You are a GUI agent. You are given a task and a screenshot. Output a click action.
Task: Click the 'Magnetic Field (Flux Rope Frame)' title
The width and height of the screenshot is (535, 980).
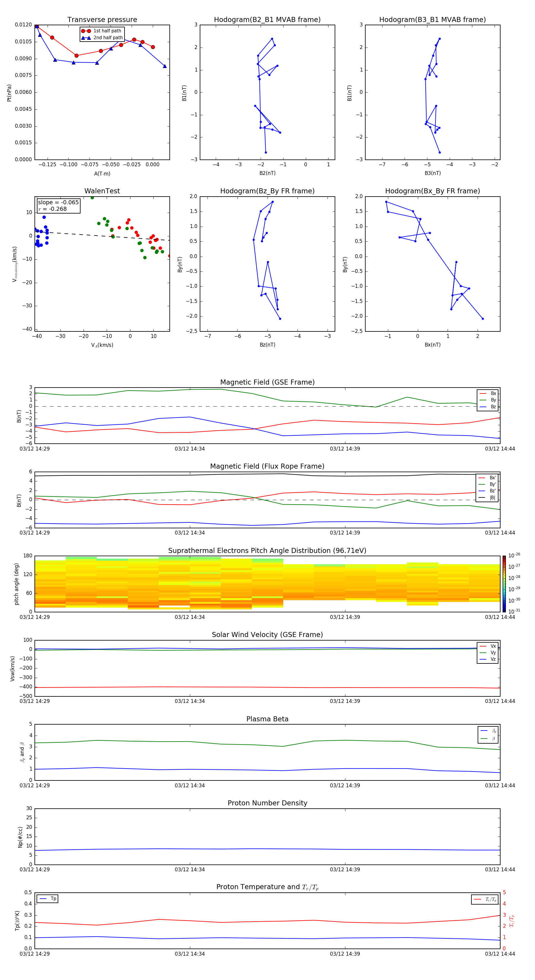tap(267, 467)
